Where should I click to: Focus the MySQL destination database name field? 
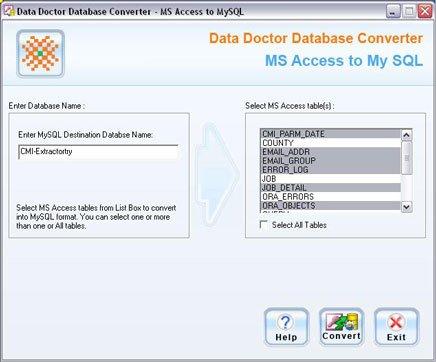click(x=98, y=152)
